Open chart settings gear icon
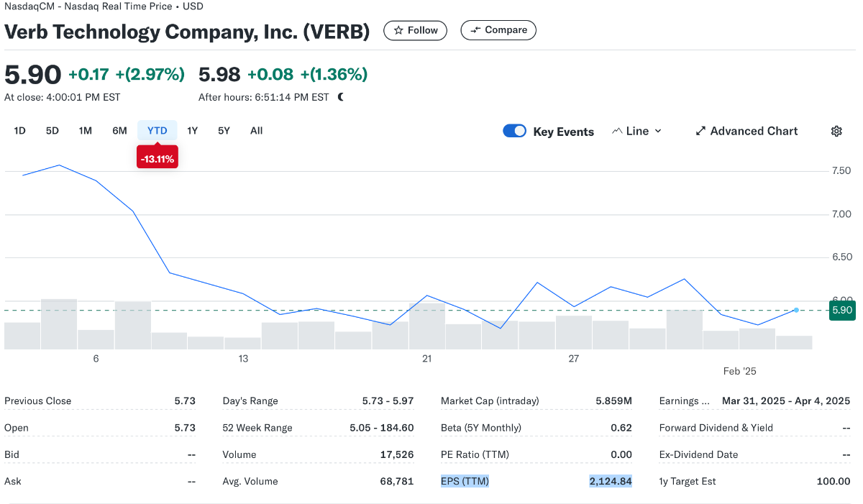The width and height of the screenshot is (863, 504). tap(836, 131)
